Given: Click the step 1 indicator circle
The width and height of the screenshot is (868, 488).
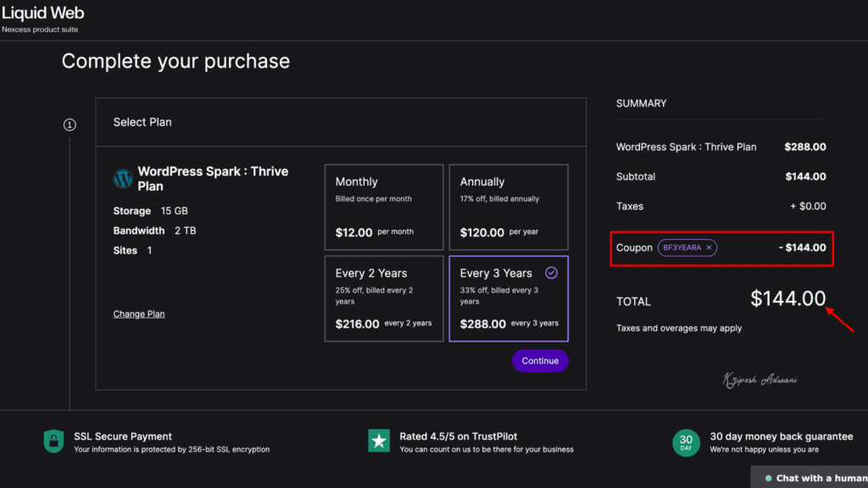Looking at the screenshot, I should click(x=70, y=124).
